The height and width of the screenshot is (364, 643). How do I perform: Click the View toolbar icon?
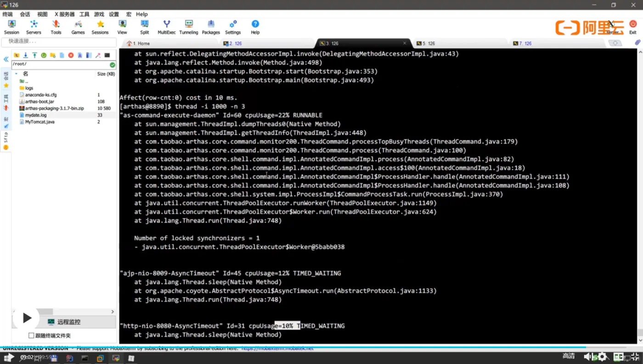pos(122,27)
